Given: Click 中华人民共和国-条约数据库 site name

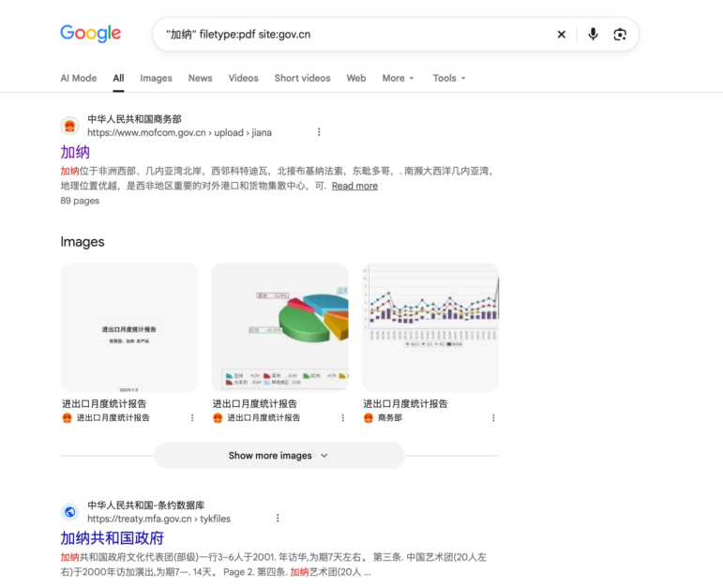Looking at the screenshot, I should pos(146,505).
